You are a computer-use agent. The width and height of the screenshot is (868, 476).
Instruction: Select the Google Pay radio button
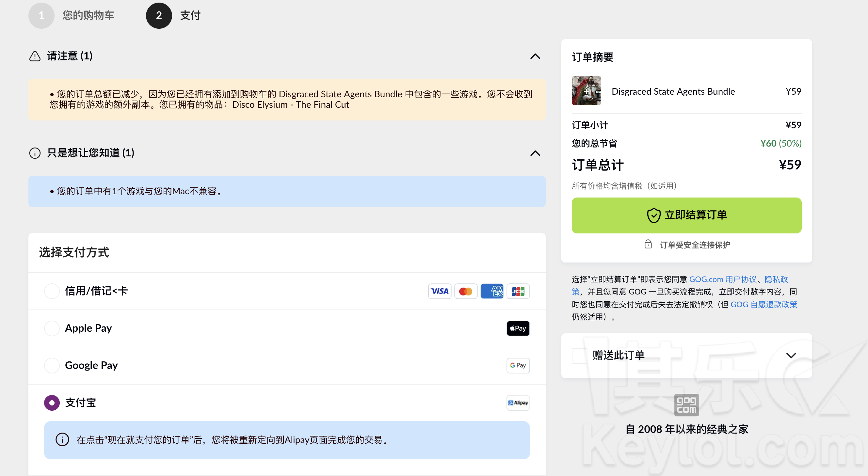[52, 365]
